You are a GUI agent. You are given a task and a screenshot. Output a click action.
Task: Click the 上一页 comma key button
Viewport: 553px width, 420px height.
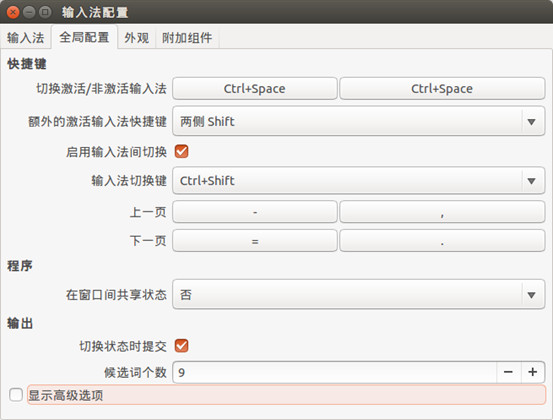(442, 212)
